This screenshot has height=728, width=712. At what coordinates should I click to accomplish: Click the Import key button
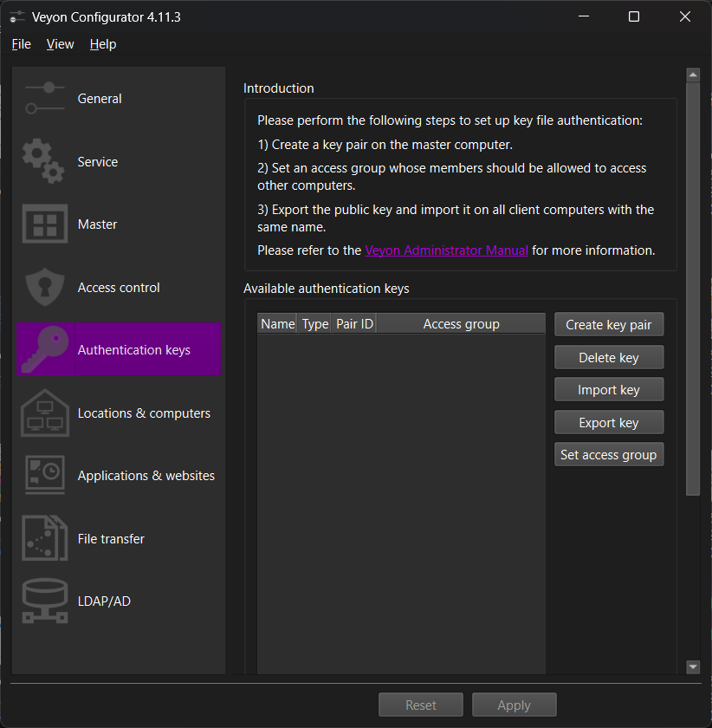tap(609, 389)
